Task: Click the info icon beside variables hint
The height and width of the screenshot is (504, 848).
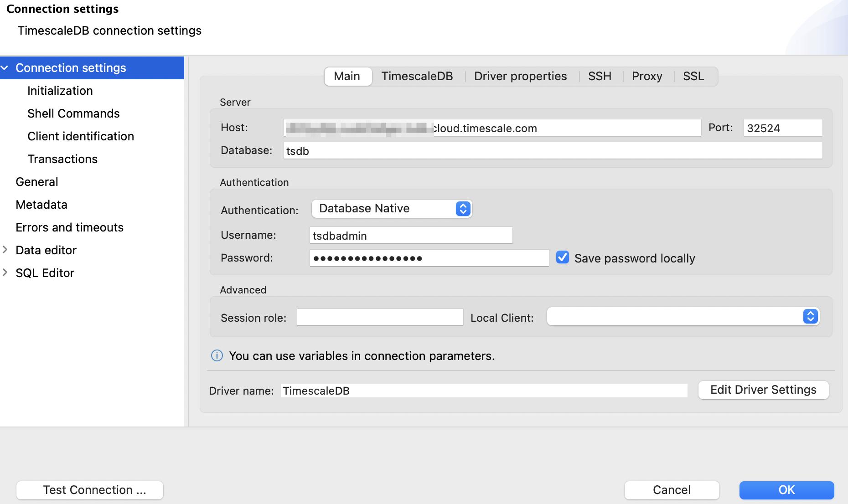Action: pyautogui.click(x=217, y=355)
